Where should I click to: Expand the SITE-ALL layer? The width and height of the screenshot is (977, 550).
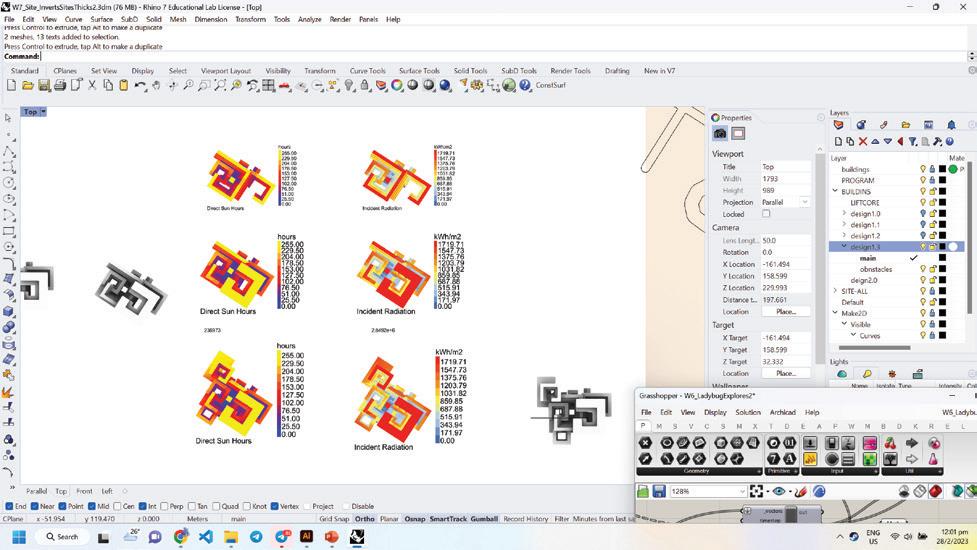pos(835,291)
